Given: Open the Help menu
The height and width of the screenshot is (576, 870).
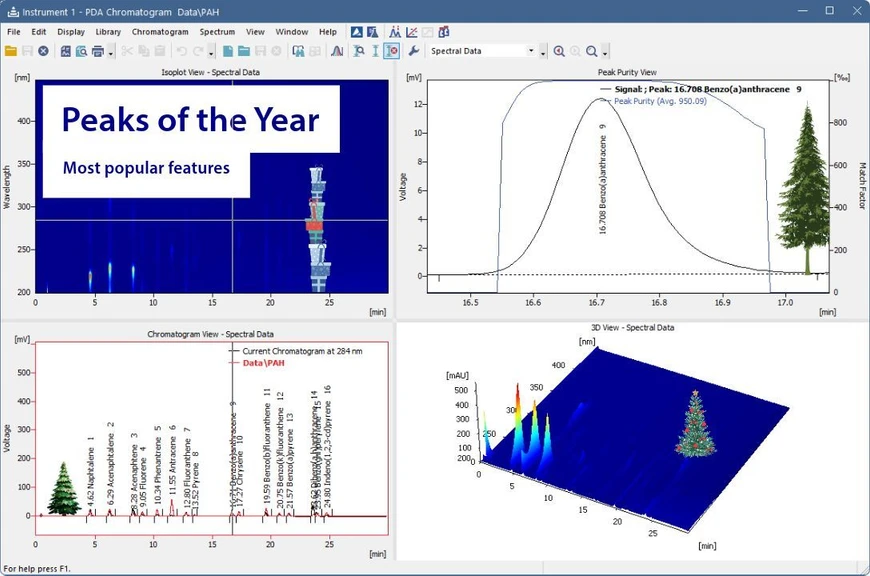Looking at the screenshot, I should [327, 32].
